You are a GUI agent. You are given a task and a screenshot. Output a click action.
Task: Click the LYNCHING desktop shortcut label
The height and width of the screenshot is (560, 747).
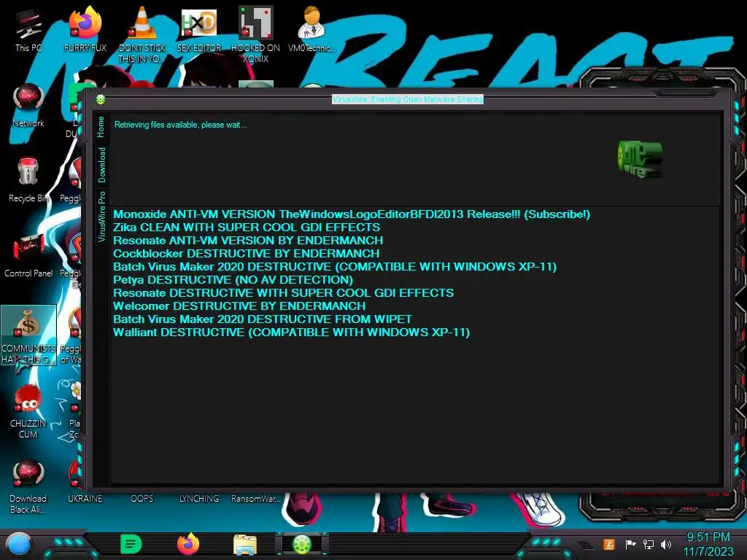(x=199, y=499)
